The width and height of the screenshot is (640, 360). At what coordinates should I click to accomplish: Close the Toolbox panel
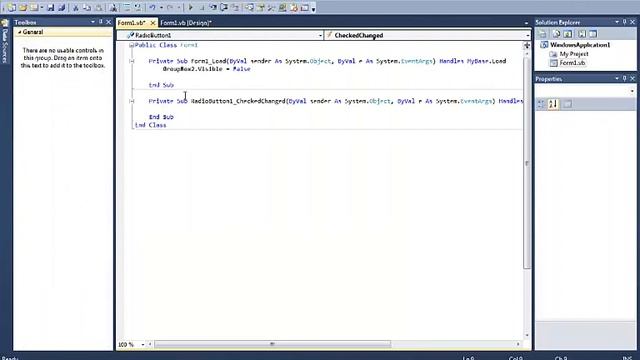109,22
